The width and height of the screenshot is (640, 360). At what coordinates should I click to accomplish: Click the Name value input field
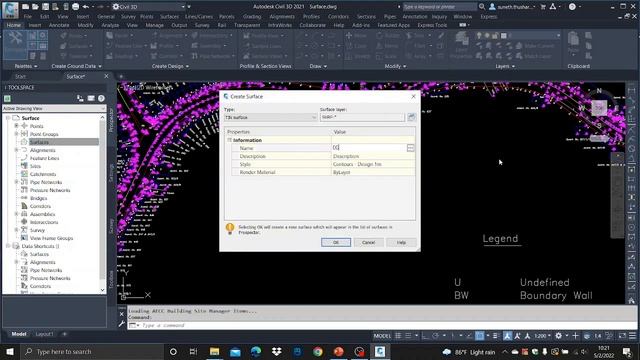point(369,148)
